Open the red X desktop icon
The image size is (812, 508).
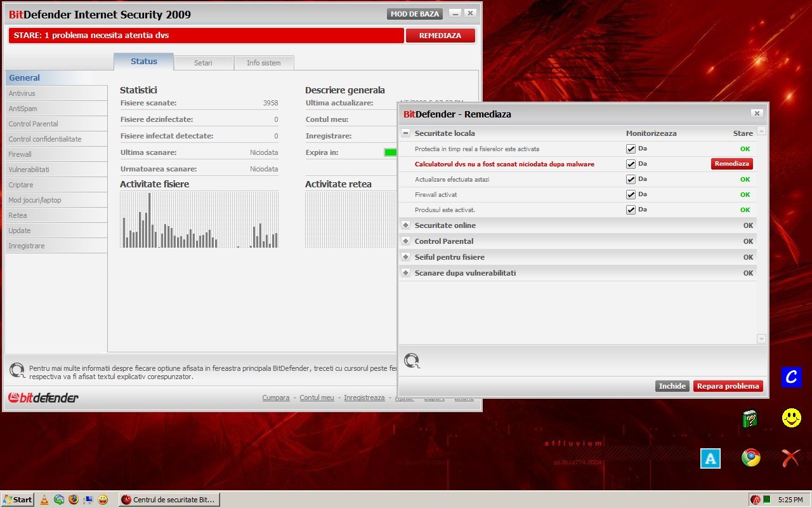[x=790, y=458]
